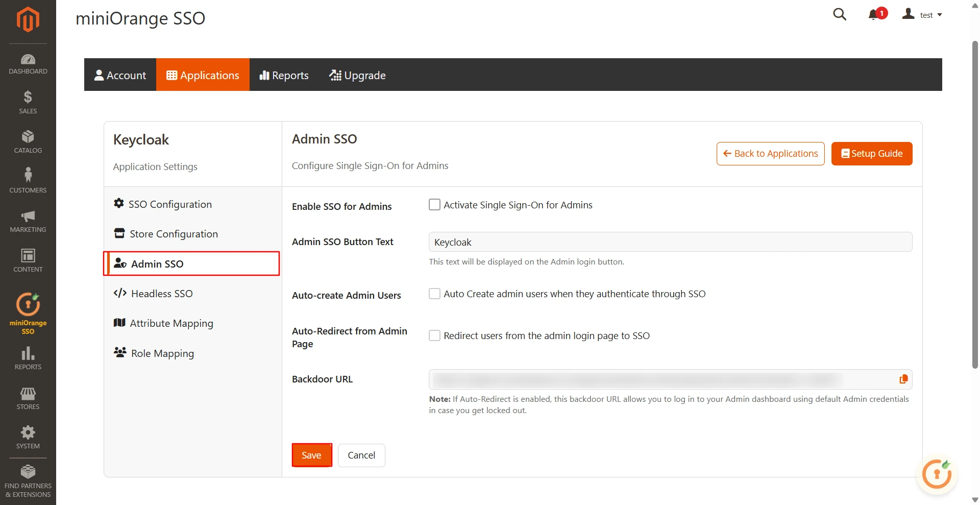Enable Activate Single Sign-On for Admins
980x505 pixels.
point(434,204)
